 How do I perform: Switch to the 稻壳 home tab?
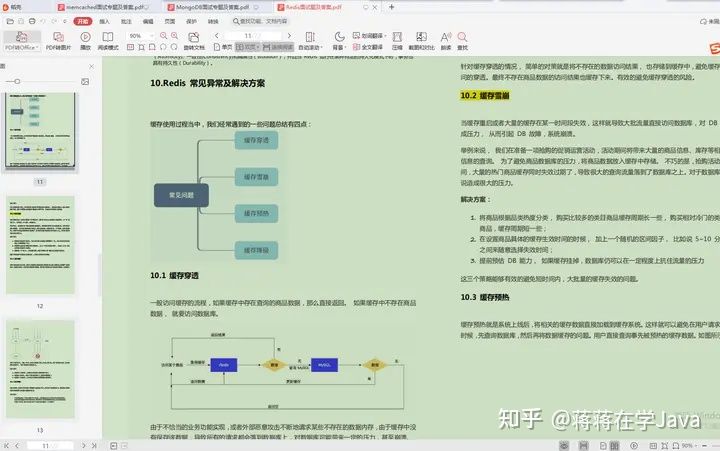pyautogui.click(x=12, y=7)
